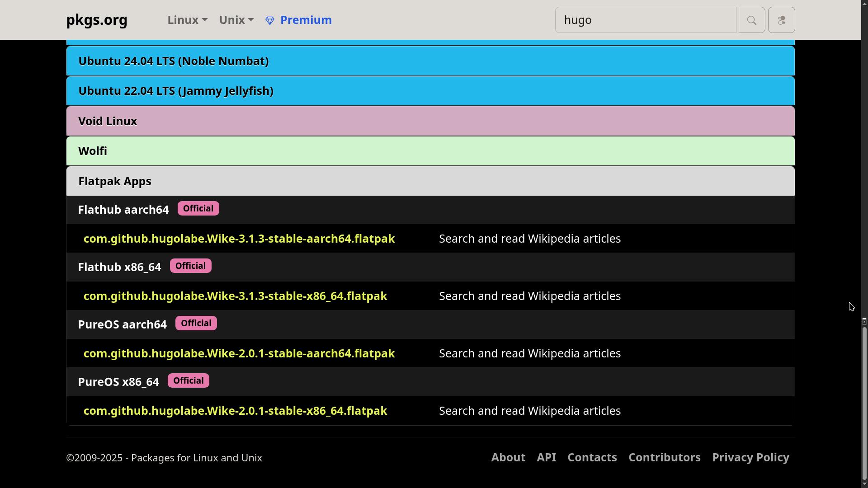The height and width of the screenshot is (488, 868).
Task: Open the API footer link
Action: 546,457
